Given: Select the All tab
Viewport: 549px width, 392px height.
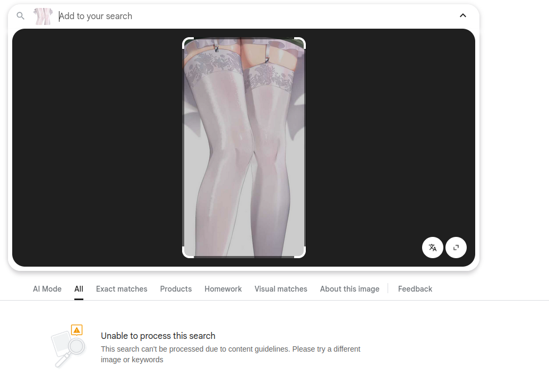Looking at the screenshot, I should click(x=79, y=289).
